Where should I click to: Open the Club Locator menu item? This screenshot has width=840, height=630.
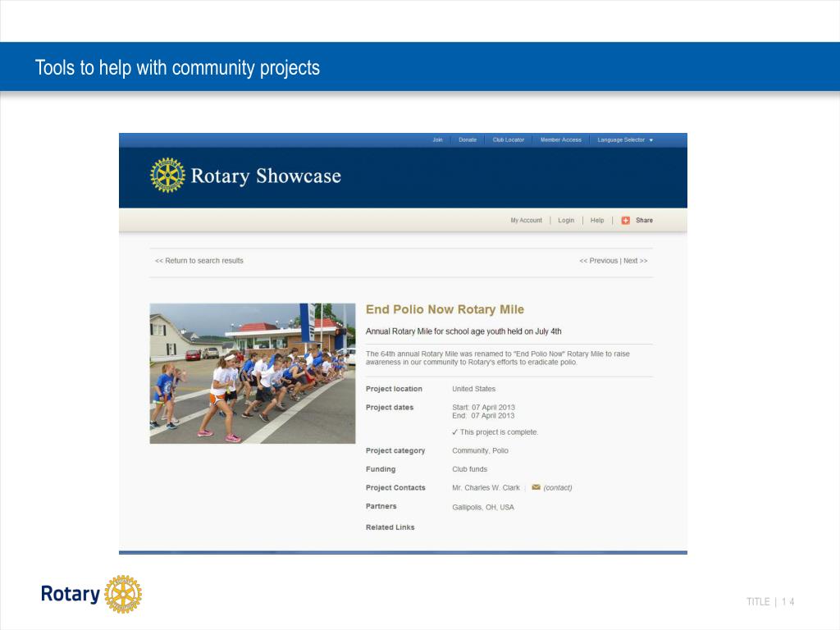pos(509,139)
